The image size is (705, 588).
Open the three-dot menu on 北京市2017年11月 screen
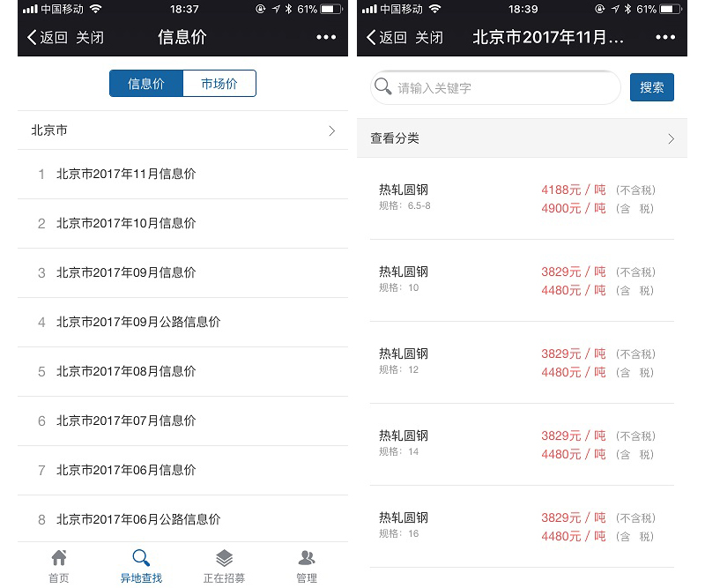(x=665, y=37)
